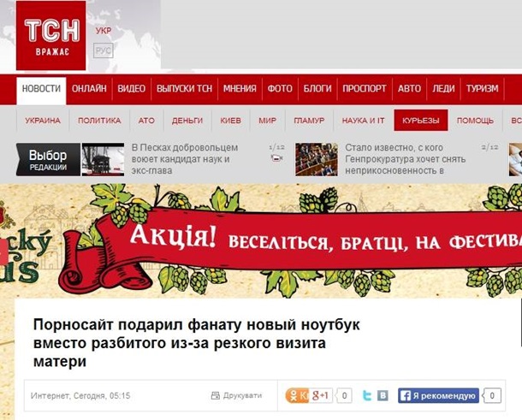Go to ПРОСПОРТ section

click(x=365, y=88)
